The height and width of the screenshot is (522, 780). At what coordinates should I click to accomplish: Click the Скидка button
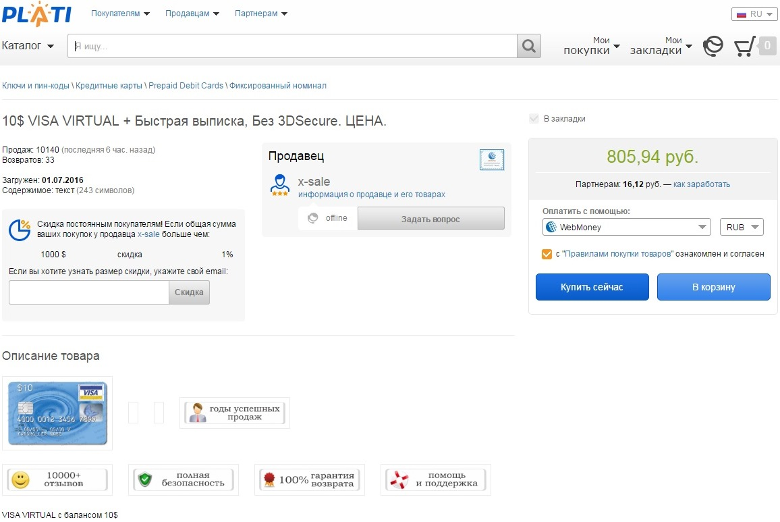pyautogui.click(x=189, y=292)
